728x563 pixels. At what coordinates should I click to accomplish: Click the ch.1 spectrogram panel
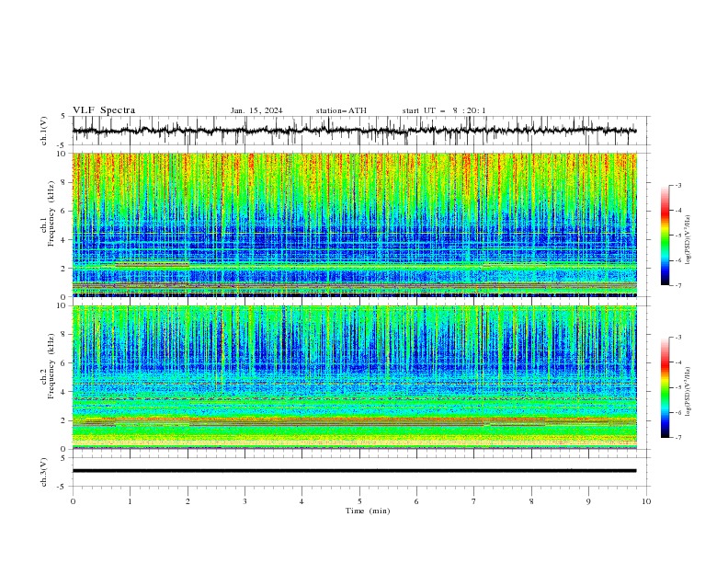tap(354, 224)
